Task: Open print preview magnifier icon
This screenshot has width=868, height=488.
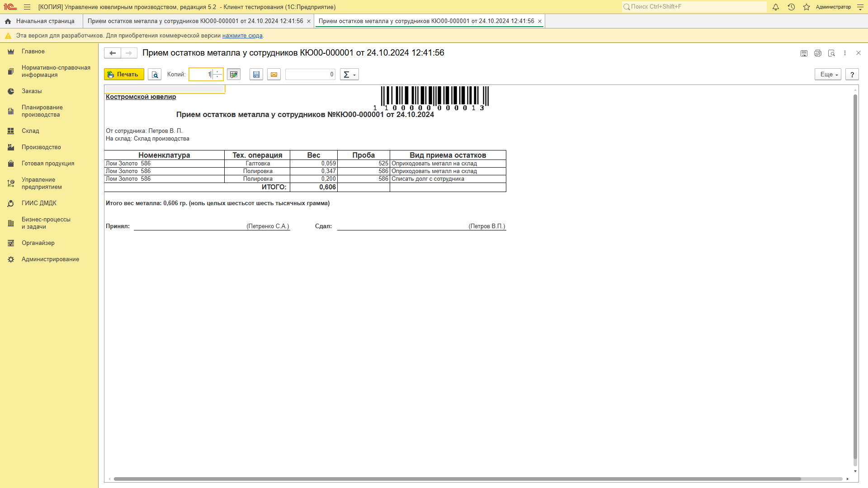Action: click(155, 75)
